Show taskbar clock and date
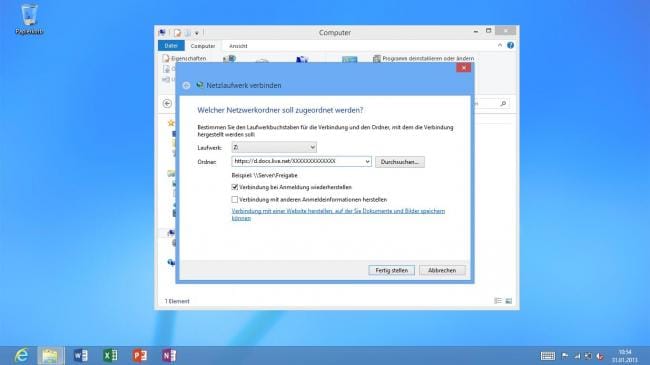Image resolution: width=650 pixels, height=365 pixels. tap(624, 356)
